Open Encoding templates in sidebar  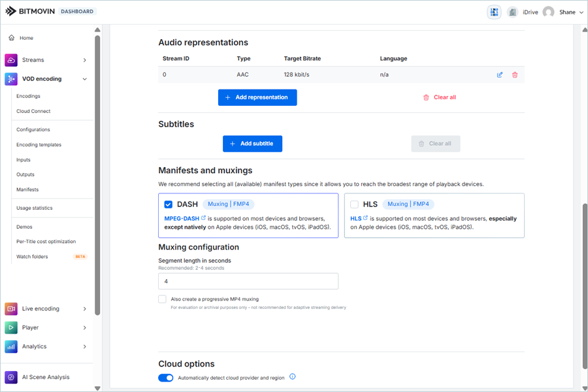(x=39, y=144)
